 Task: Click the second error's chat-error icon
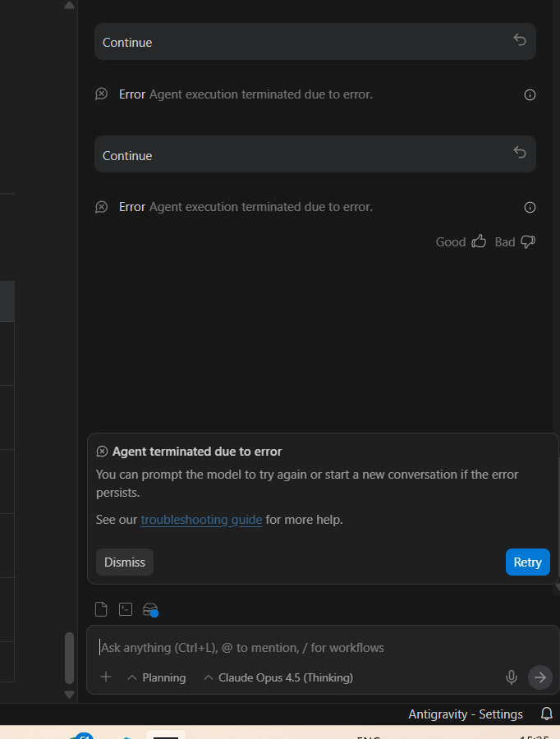pyautogui.click(x=101, y=207)
